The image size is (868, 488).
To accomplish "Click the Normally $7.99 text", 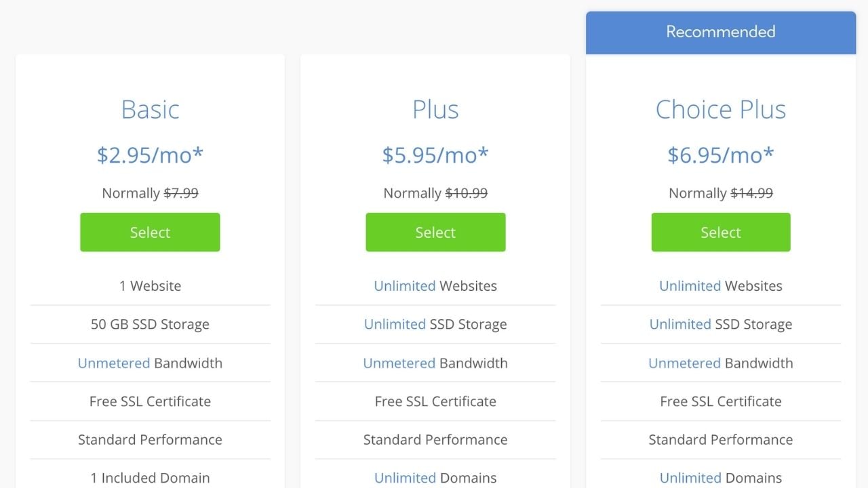I will [x=150, y=193].
